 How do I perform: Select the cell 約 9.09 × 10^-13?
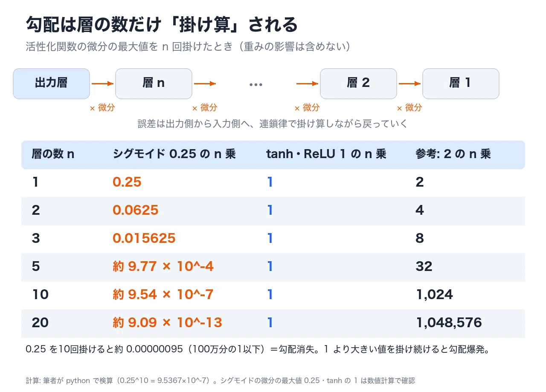pos(168,323)
